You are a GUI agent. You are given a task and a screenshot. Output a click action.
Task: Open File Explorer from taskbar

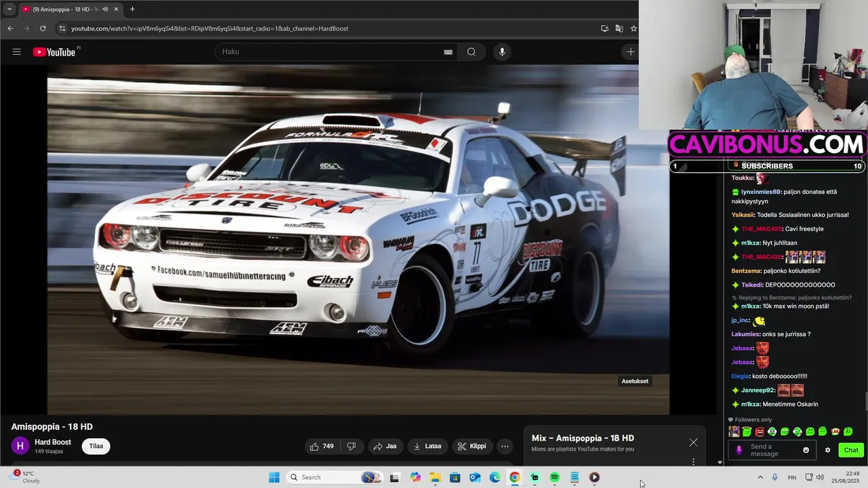click(435, 477)
